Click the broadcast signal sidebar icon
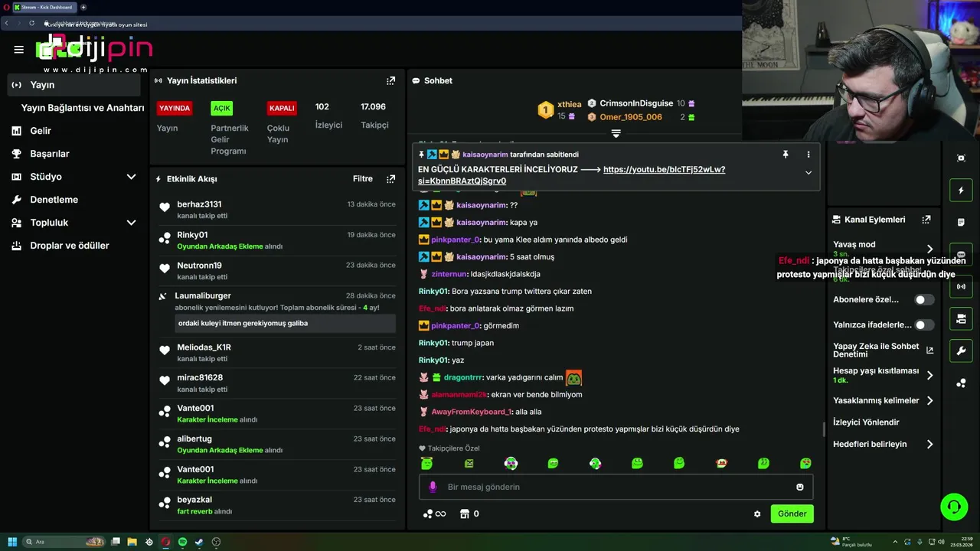 961,286
